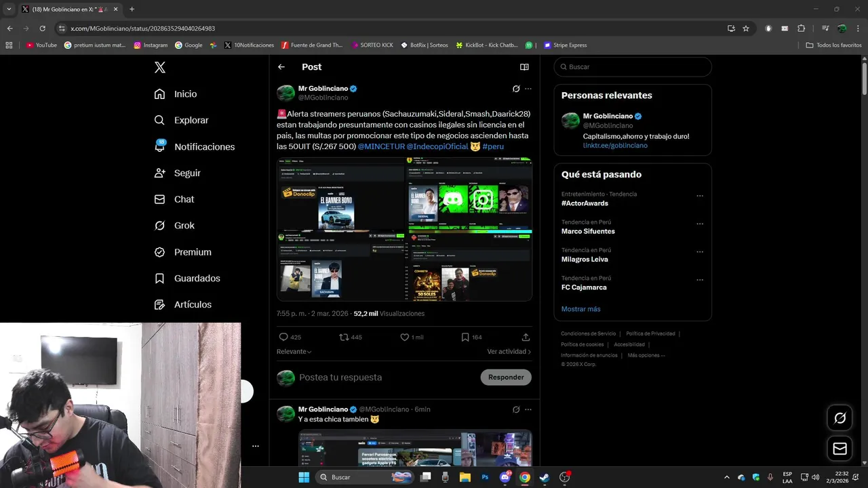The height and width of the screenshot is (488, 868).
Task: Open the Windows Start menu
Action: (x=304, y=477)
